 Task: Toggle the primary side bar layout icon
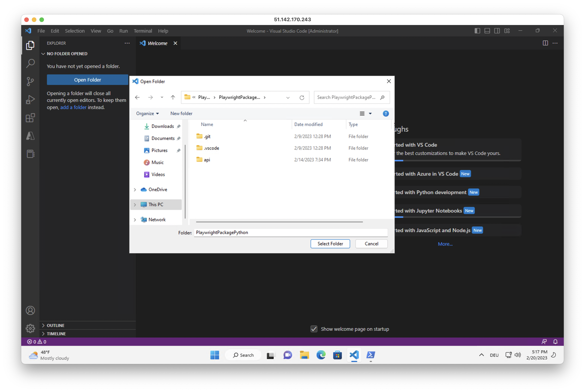477,31
